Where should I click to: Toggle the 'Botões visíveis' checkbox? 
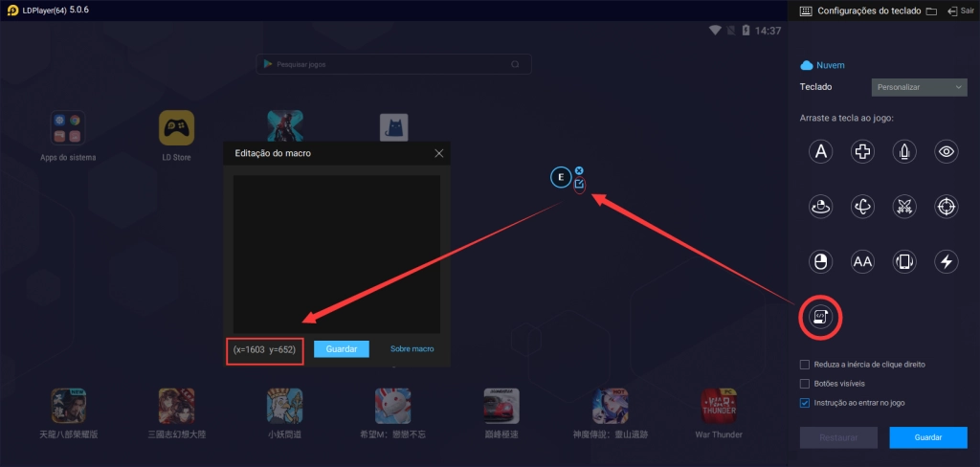pyautogui.click(x=805, y=384)
